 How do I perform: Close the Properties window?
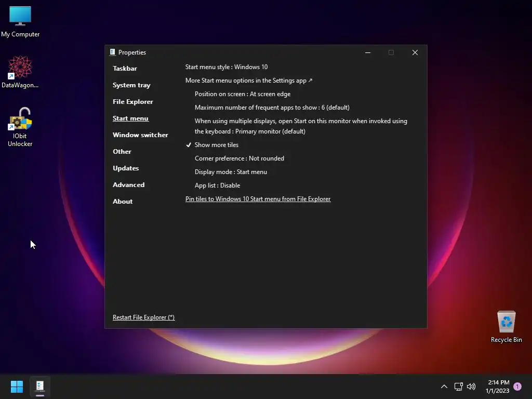[415, 52]
